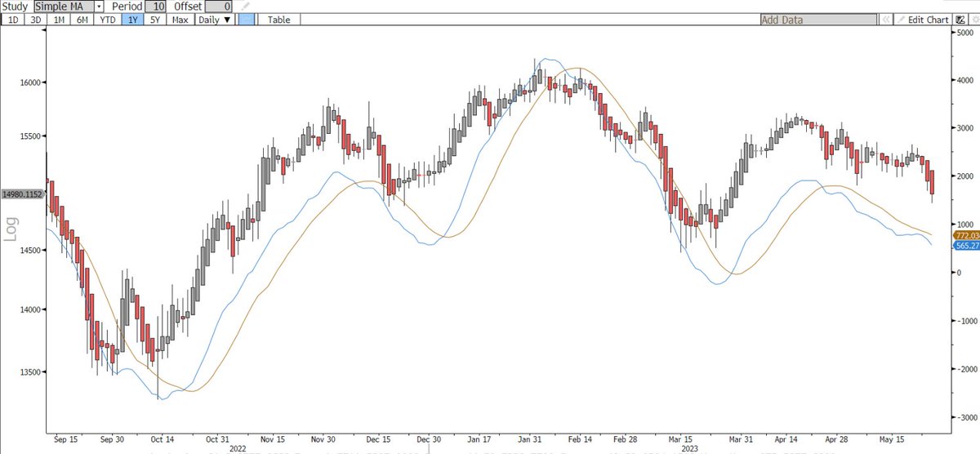Click the Add Data input field

tap(820, 20)
